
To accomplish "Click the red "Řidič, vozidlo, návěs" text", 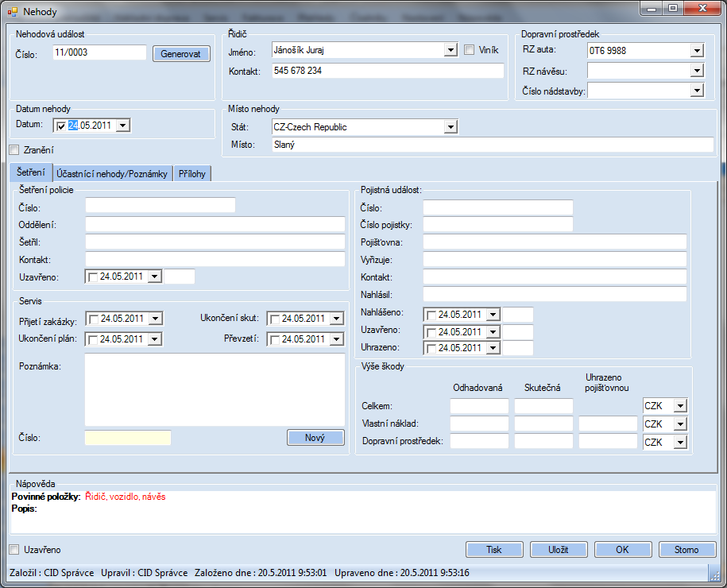I will click(x=126, y=497).
